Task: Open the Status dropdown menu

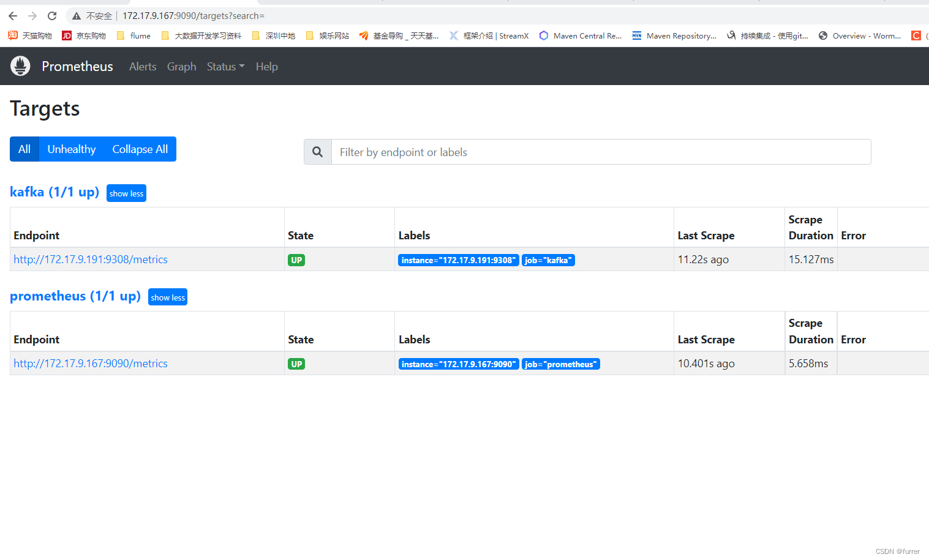Action: (x=225, y=66)
